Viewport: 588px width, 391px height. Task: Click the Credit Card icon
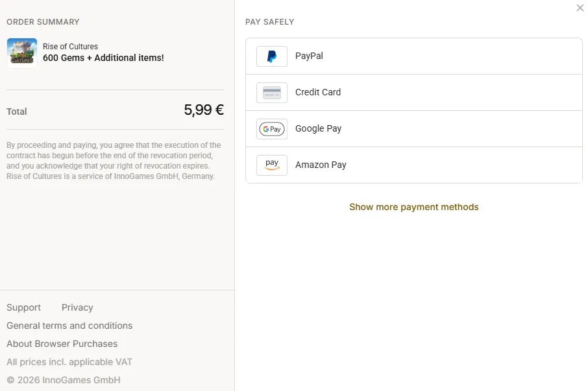coord(272,93)
